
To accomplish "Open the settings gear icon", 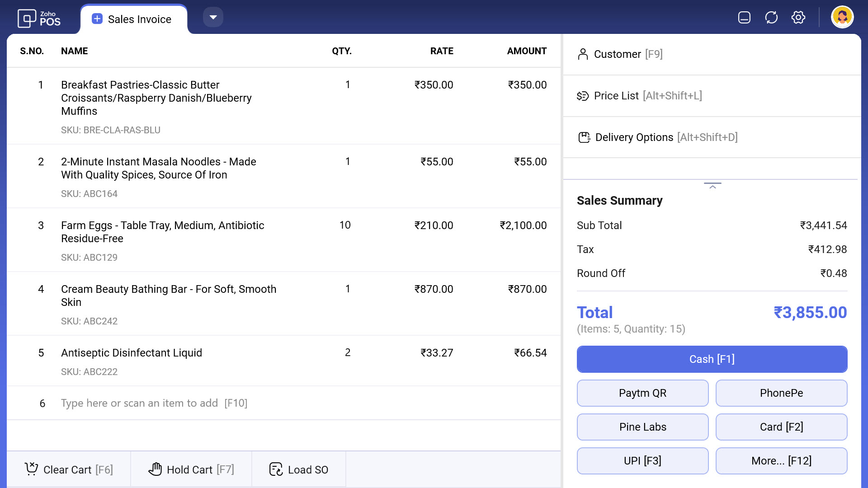I will (x=798, y=18).
